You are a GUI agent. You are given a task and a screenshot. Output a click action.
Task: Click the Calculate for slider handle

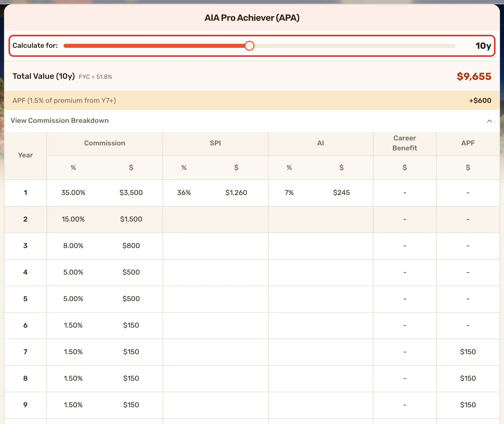249,46
